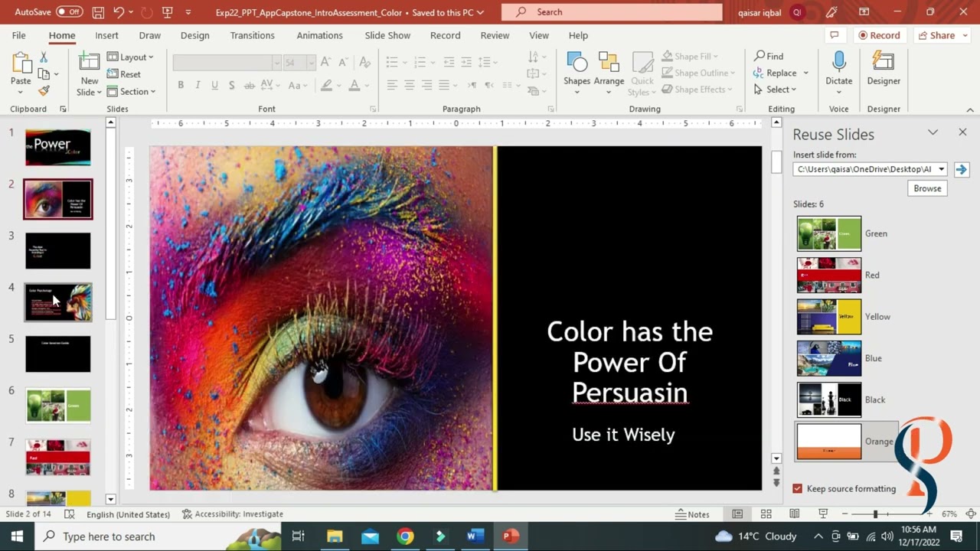
Task: Click the Browse button
Action: point(927,188)
